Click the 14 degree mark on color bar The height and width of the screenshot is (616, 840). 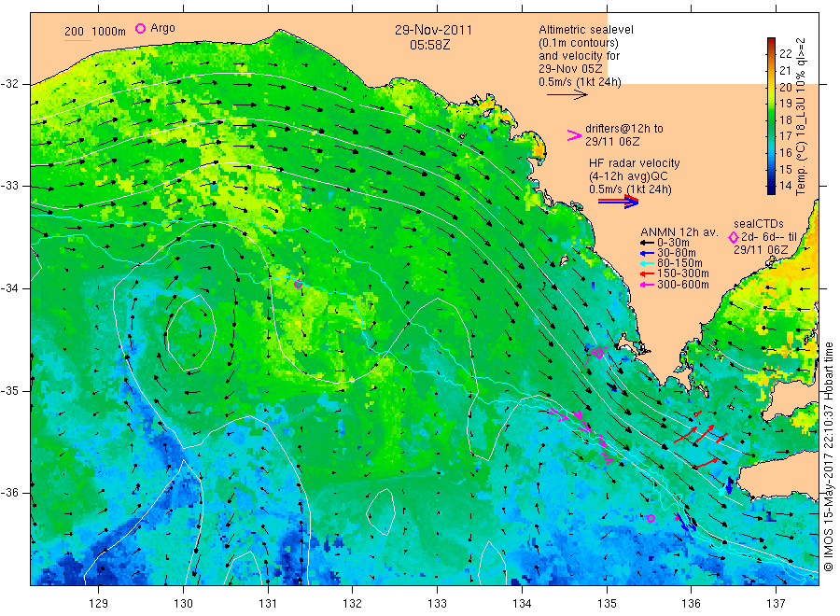point(785,186)
